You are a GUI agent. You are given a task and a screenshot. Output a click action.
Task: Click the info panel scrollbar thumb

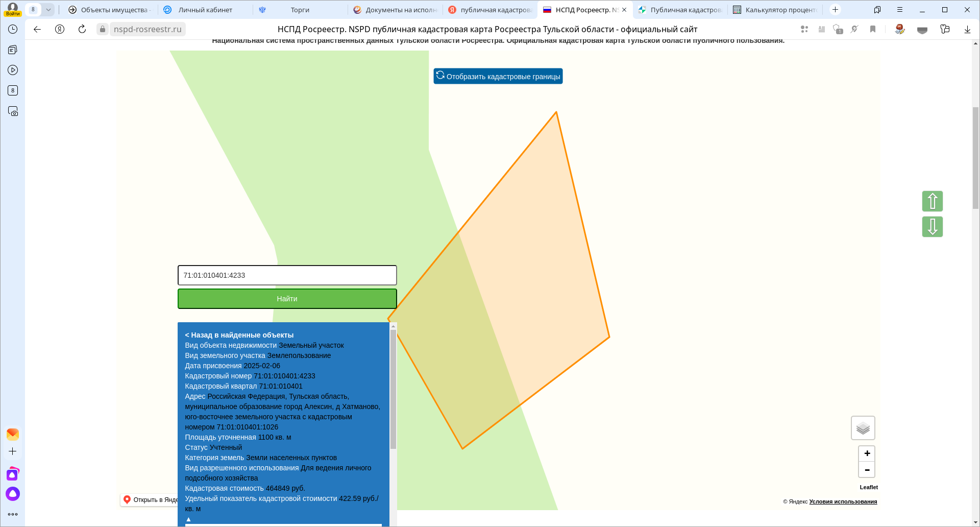coord(393,389)
